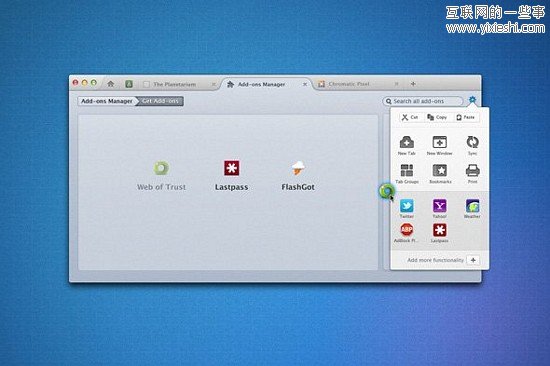550x366 pixels.
Task: Select the Add-ons Manager breadcrumb segment
Action: point(107,101)
